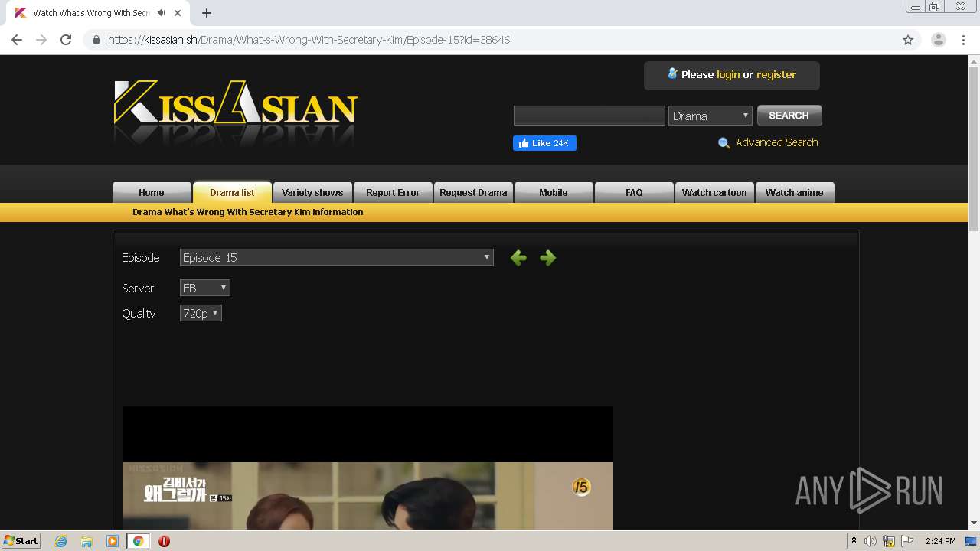Viewport: 980px width, 551px height.
Task: Click the video player frame
Action: pyautogui.click(x=367, y=468)
